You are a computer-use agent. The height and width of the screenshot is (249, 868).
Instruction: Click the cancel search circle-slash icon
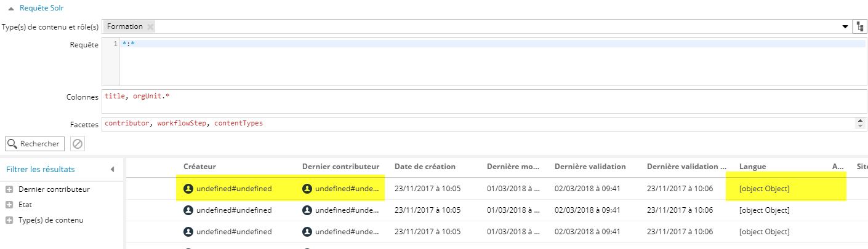click(77, 144)
